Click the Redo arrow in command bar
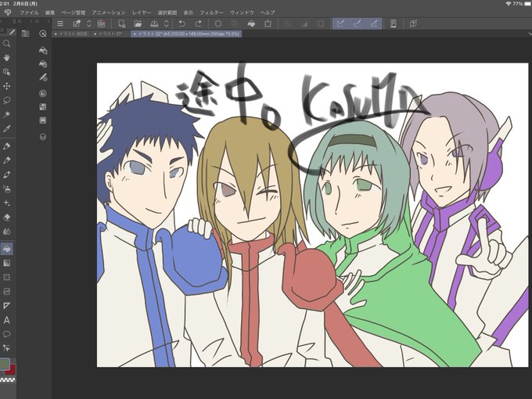 [x=199, y=23]
